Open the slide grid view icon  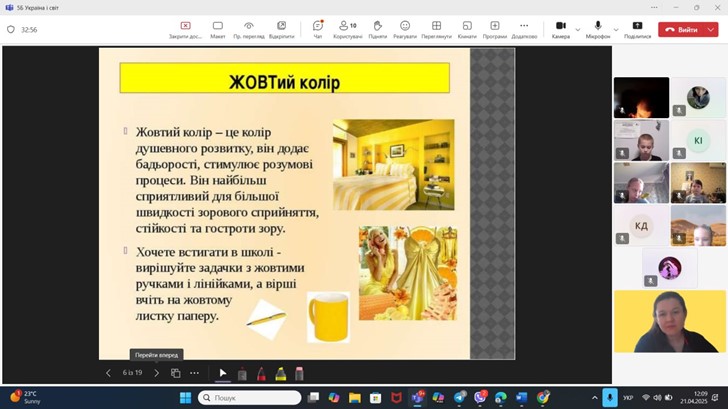click(175, 373)
